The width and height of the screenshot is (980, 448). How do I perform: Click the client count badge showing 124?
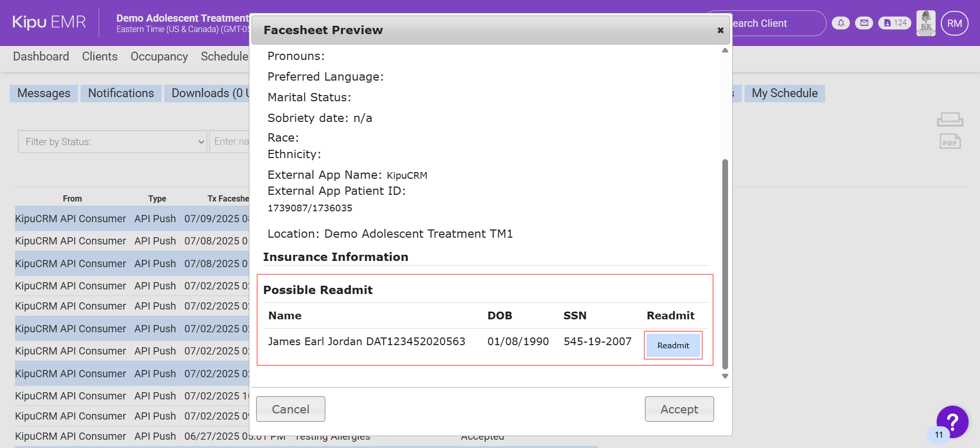(895, 23)
